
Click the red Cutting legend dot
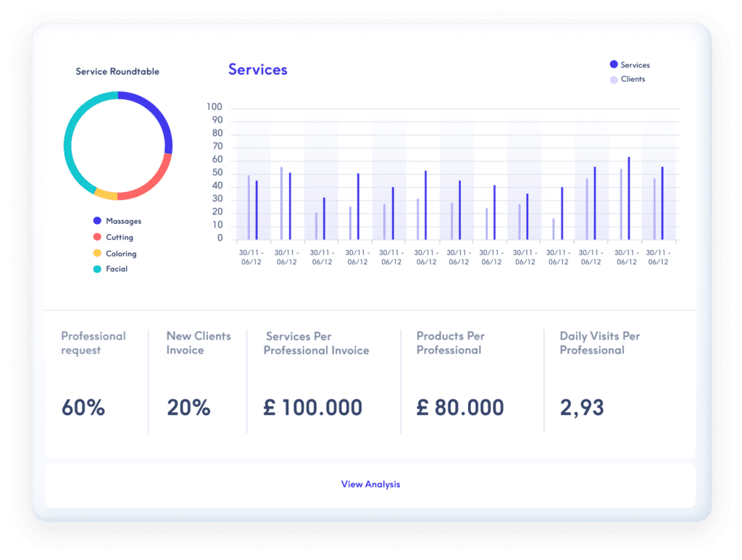tap(97, 237)
